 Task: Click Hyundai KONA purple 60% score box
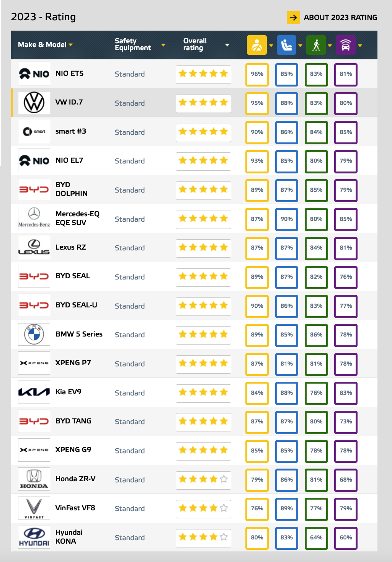[x=346, y=537]
